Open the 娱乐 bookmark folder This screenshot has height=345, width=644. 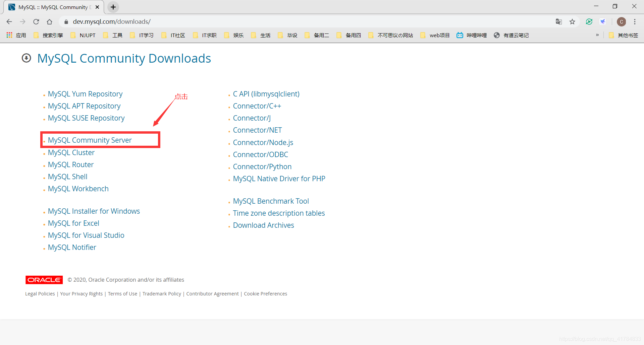click(x=234, y=35)
